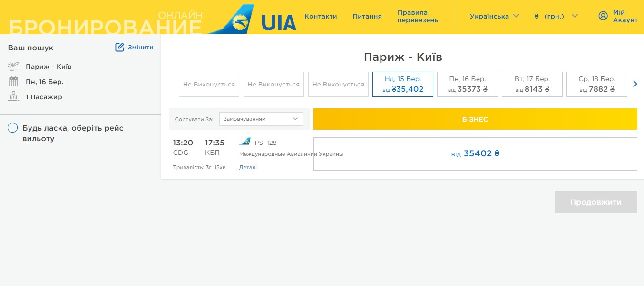Open Правила перевезень menu item
Screen dimensions: 644x286
(x=418, y=16)
